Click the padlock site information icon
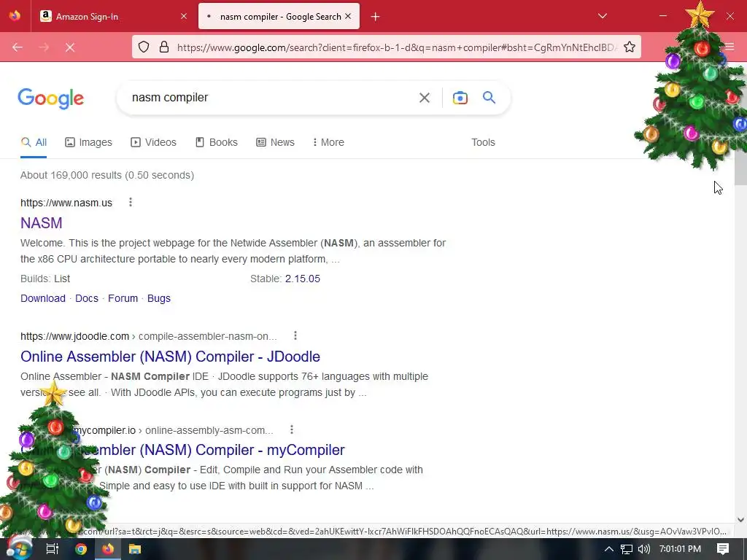 click(164, 47)
